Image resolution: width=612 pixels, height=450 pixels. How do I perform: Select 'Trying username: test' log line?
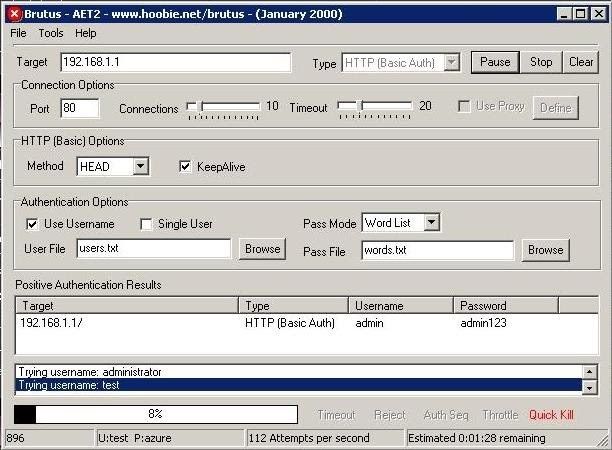click(x=299, y=385)
